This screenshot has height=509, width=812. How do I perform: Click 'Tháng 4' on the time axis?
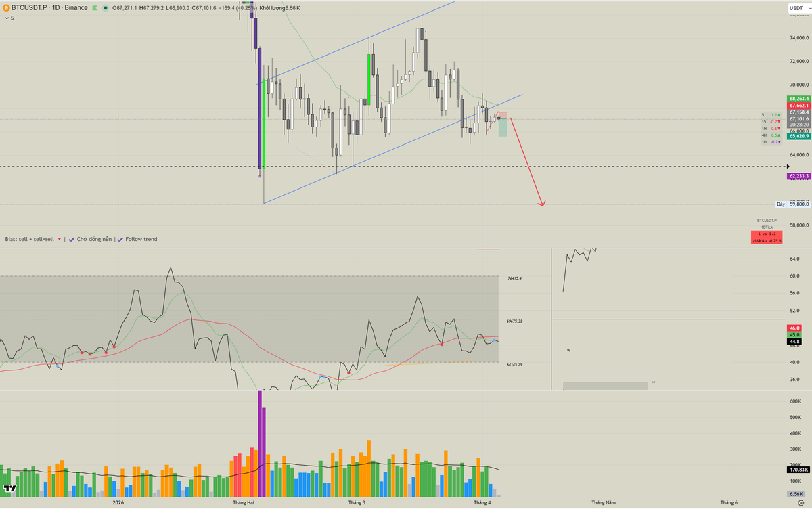482,503
